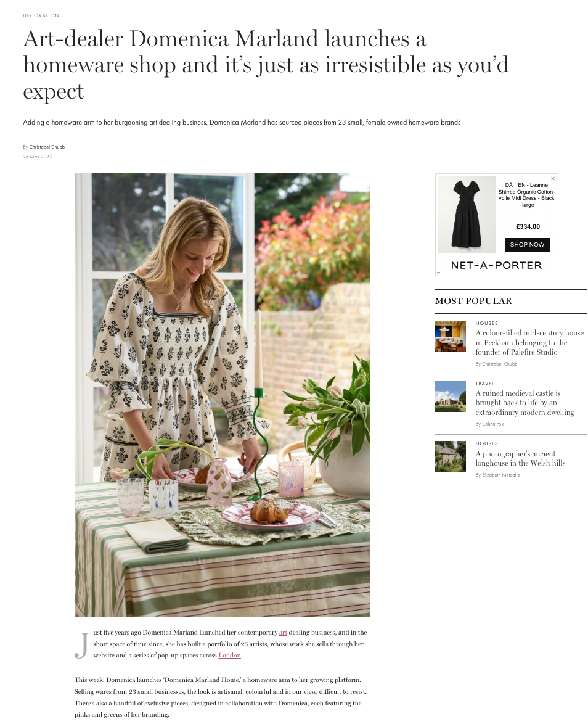Read the ruined medieval castle article

tap(525, 403)
